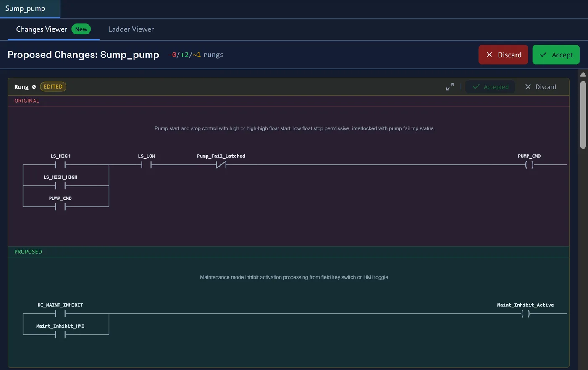Select the DI_MAINT_INHIBIT contact
This screenshot has width=588, height=370.
60,314
